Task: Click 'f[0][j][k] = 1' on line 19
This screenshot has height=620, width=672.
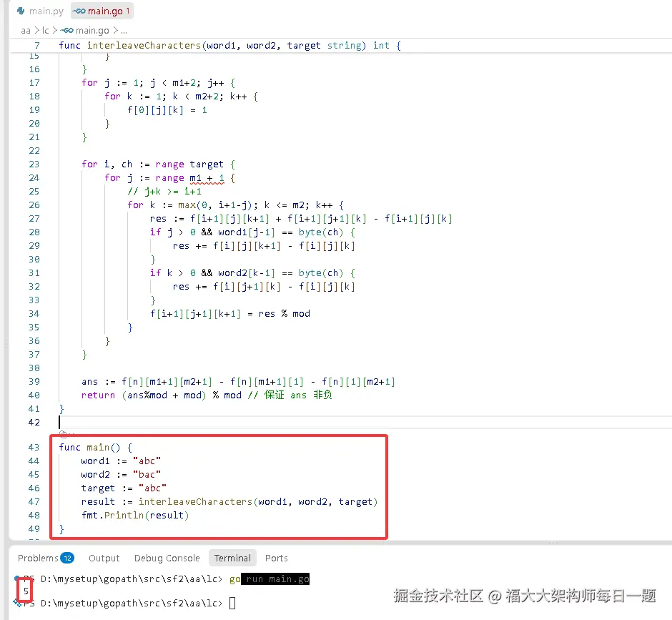Action: (x=167, y=109)
